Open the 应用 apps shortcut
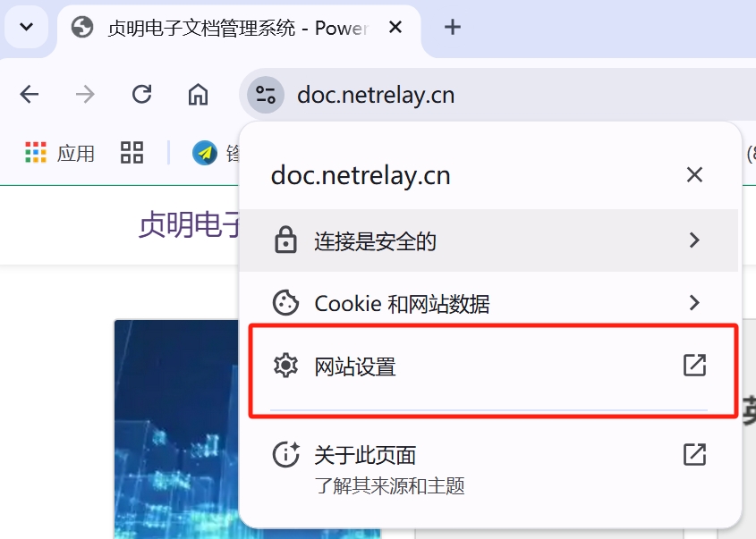 59,153
